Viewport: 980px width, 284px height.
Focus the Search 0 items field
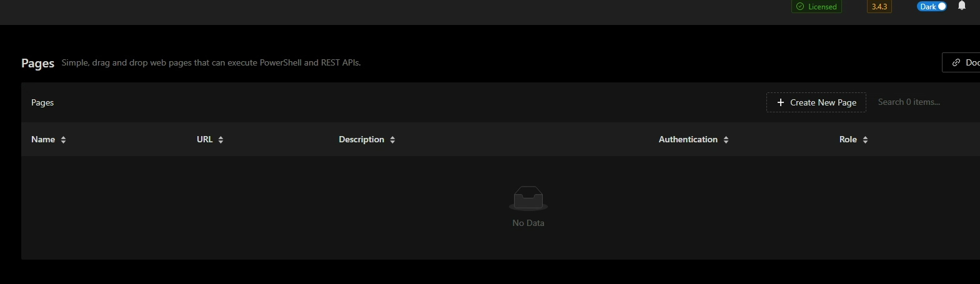pos(924,102)
